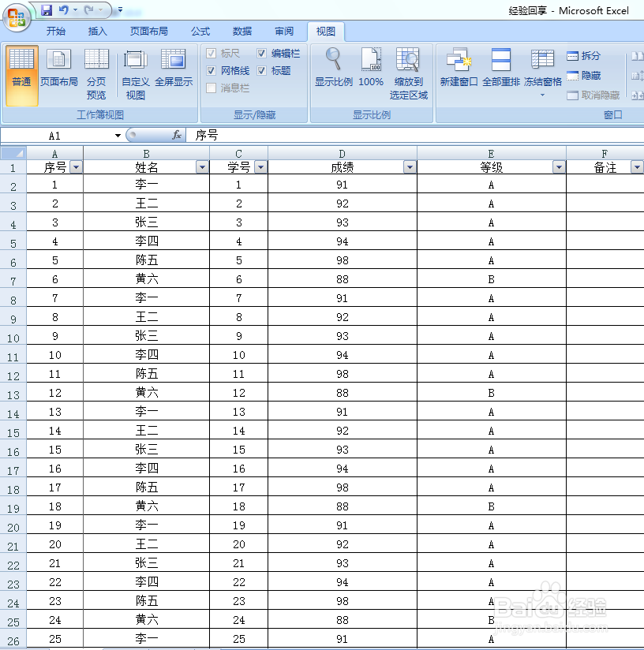The height and width of the screenshot is (650, 644).
Task: Open the 序号 column filter dropdown
Action: [76, 167]
